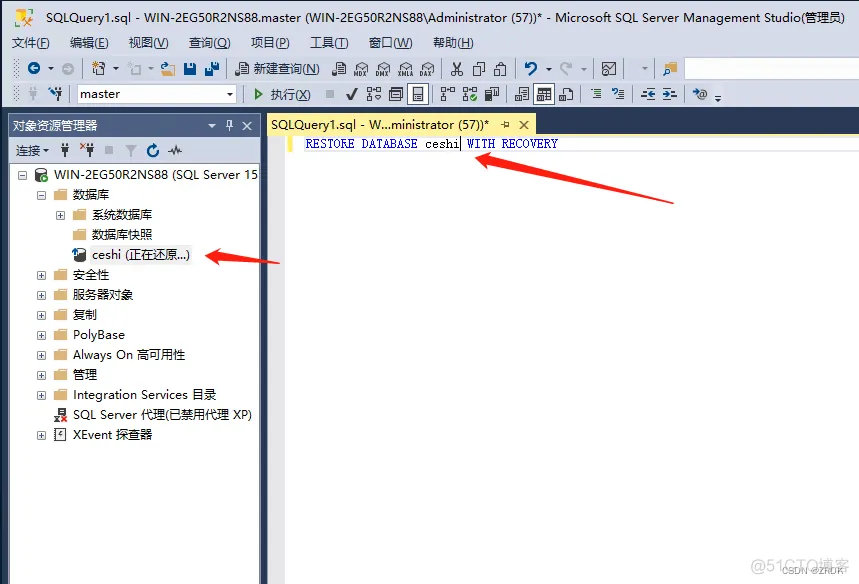Open the Query Options icon

396,94
